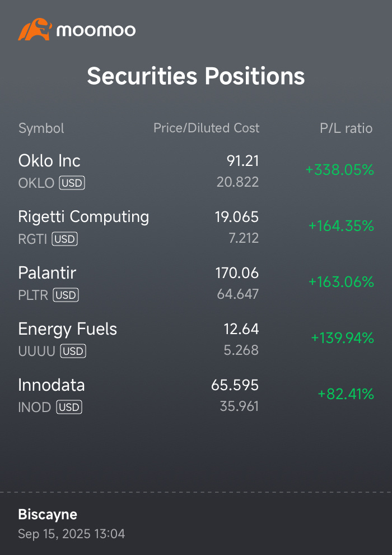Click Palantir's 170.06 price value
This screenshot has width=392, height=555.
pos(237,273)
